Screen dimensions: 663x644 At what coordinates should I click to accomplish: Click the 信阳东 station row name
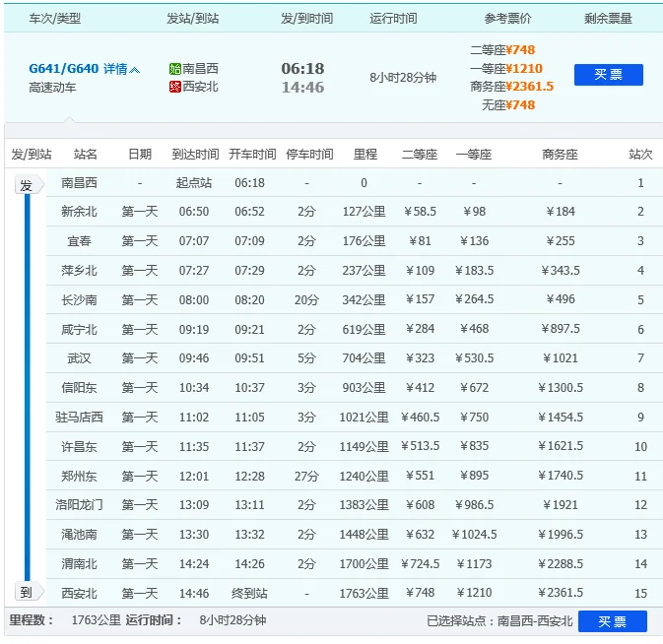tap(79, 388)
